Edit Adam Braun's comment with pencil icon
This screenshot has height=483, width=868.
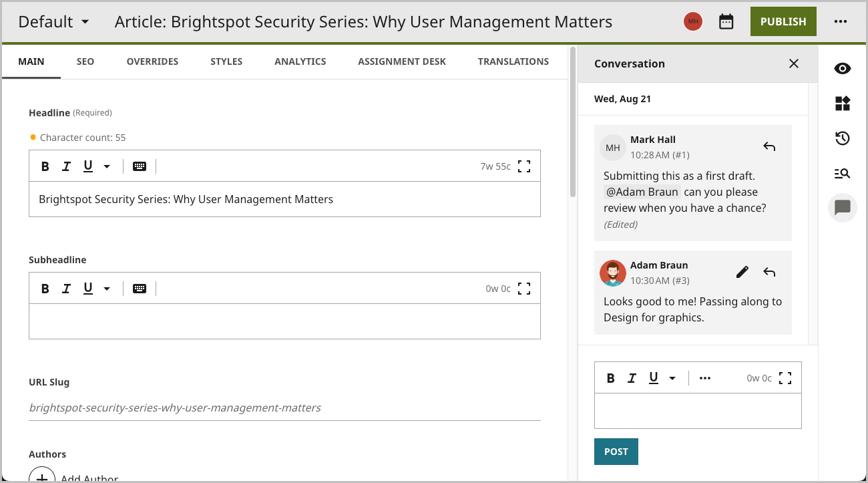(742, 272)
